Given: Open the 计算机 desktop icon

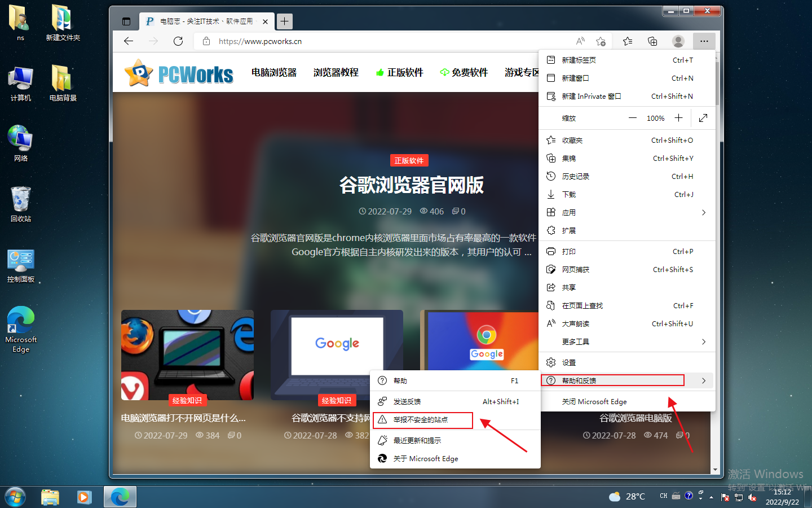Looking at the screenshot, I should click(x=21, y=84).
